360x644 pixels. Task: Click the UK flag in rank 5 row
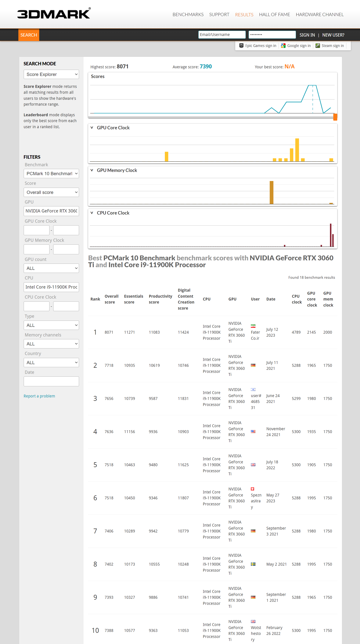pos(253,464)
